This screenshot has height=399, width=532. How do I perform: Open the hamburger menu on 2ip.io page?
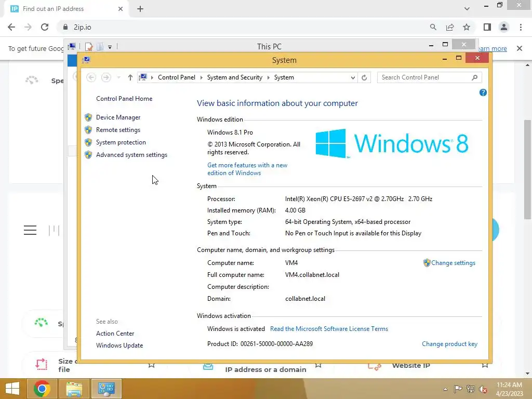coord(30,230)
